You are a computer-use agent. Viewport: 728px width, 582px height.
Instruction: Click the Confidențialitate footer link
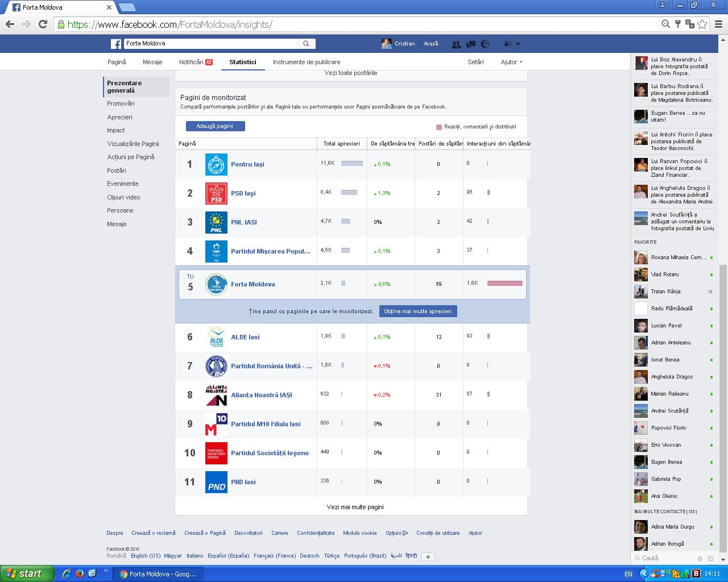click(316, 533)
